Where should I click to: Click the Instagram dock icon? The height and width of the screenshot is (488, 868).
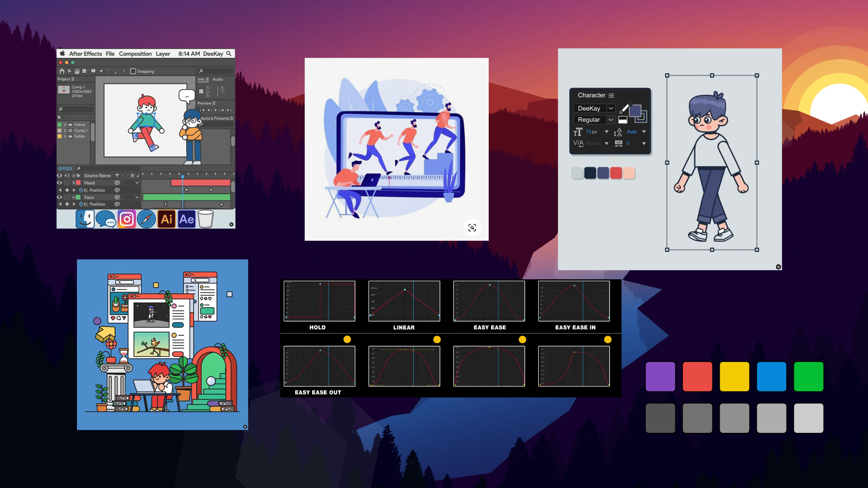(127, 220)
